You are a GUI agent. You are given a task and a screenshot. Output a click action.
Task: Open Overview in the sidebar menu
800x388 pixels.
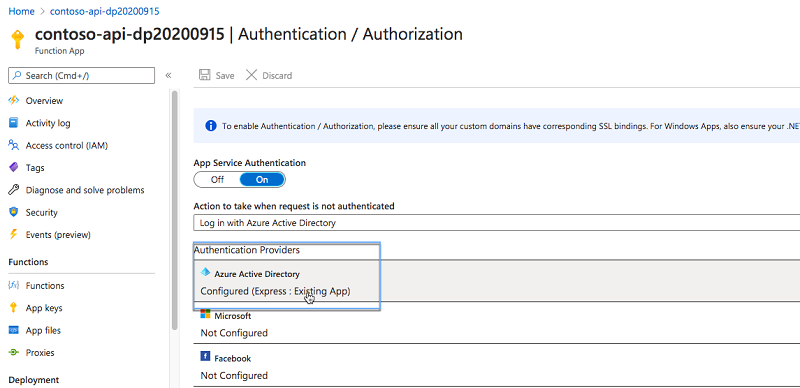(44, 101)
